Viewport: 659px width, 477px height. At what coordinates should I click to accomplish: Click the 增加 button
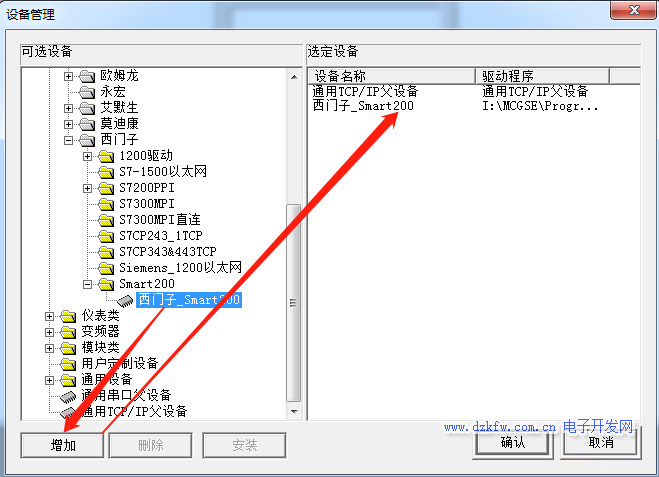(62, 445)
